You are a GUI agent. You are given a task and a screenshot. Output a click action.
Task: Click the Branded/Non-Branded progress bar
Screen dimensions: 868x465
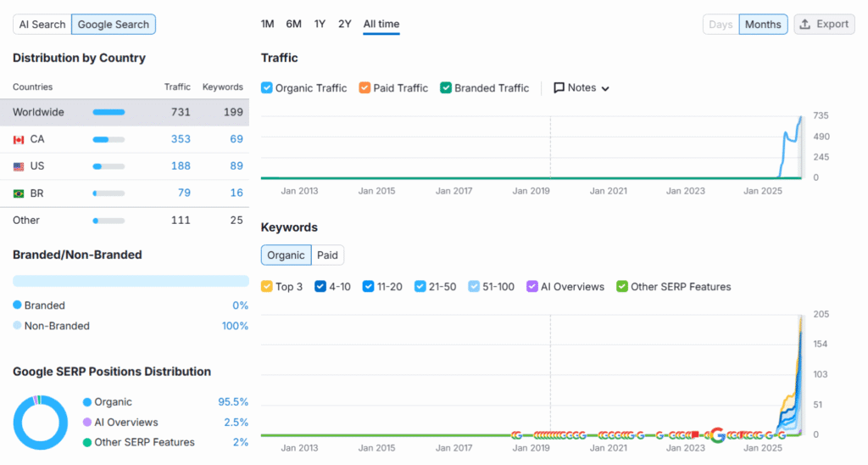click(131, 281)
